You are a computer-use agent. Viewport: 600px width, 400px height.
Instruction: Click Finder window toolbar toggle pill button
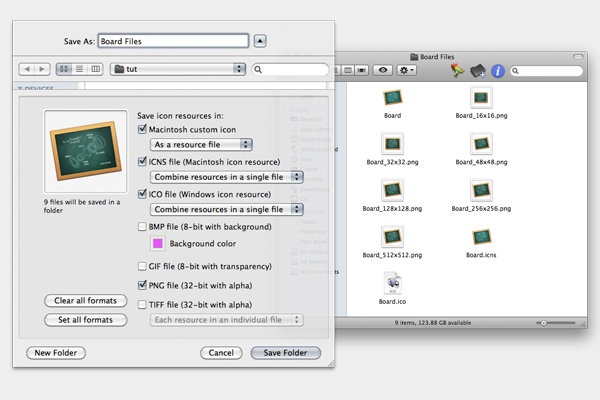click(578, 57)
